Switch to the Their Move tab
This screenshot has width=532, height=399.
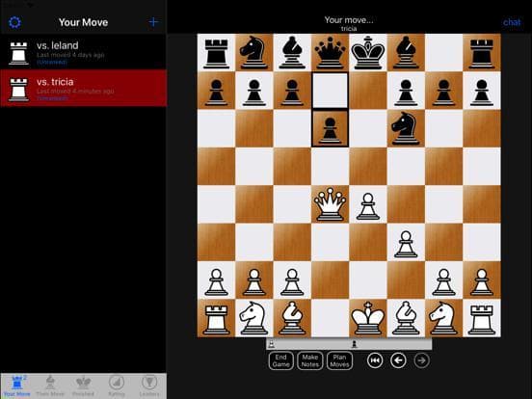click(50, 386)
